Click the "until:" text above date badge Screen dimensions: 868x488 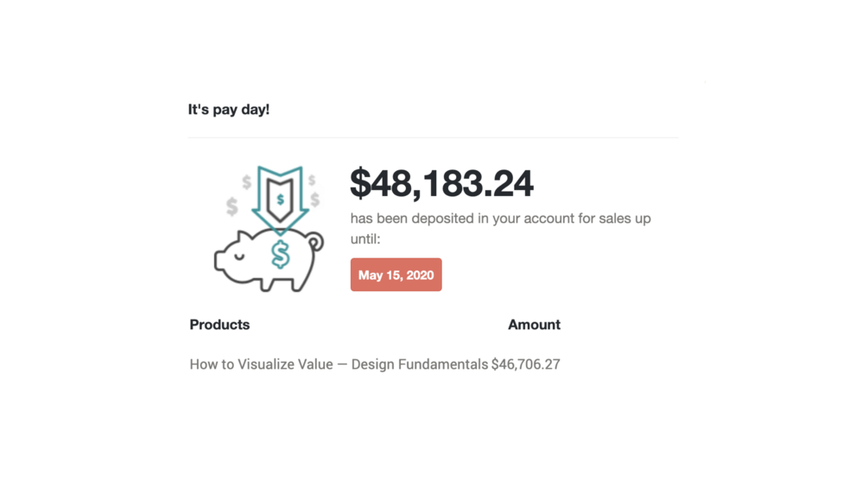365,238
